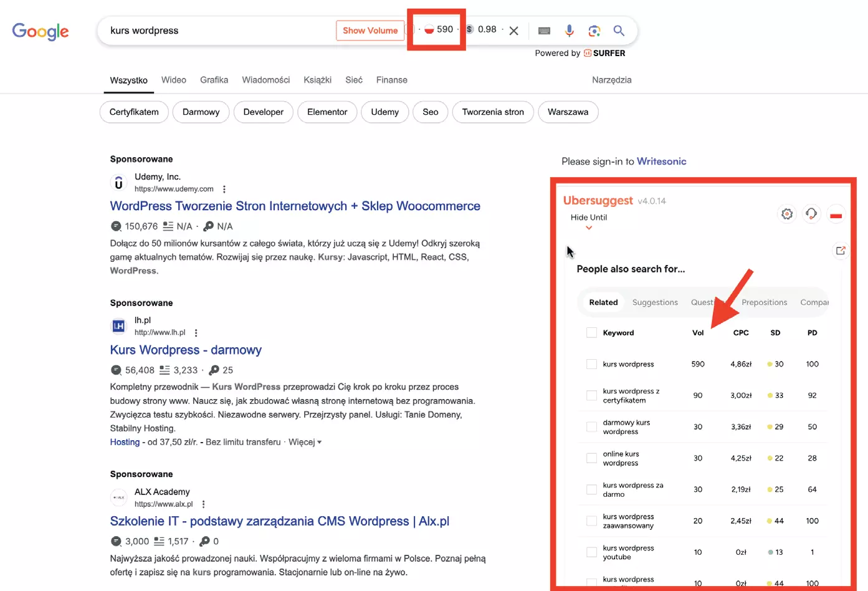
Task: Open the Kurs Wordpress - darmowy result
Action: 186,350
